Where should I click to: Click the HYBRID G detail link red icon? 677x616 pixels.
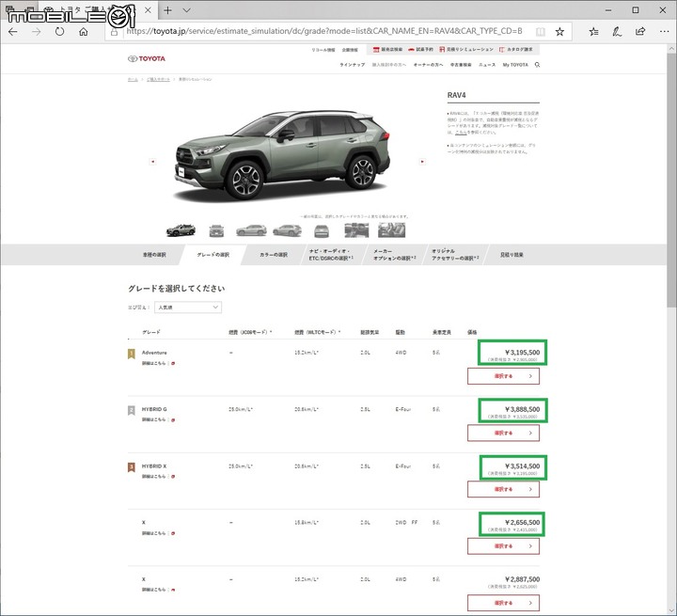tap(173, 419)
